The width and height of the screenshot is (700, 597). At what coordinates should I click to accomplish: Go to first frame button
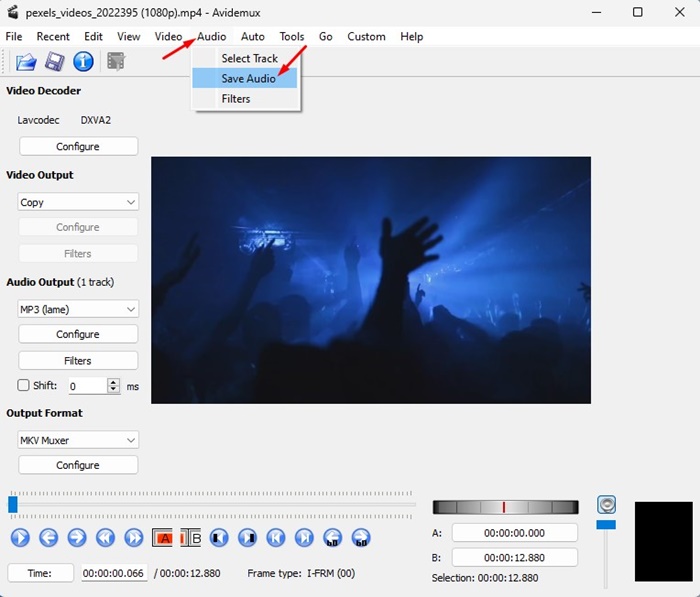[276, 538]
